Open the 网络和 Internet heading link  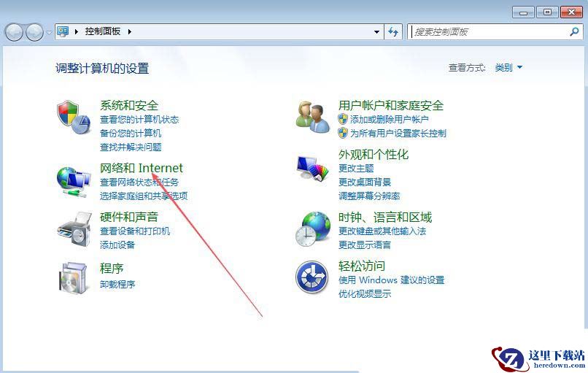pos(142,168)
